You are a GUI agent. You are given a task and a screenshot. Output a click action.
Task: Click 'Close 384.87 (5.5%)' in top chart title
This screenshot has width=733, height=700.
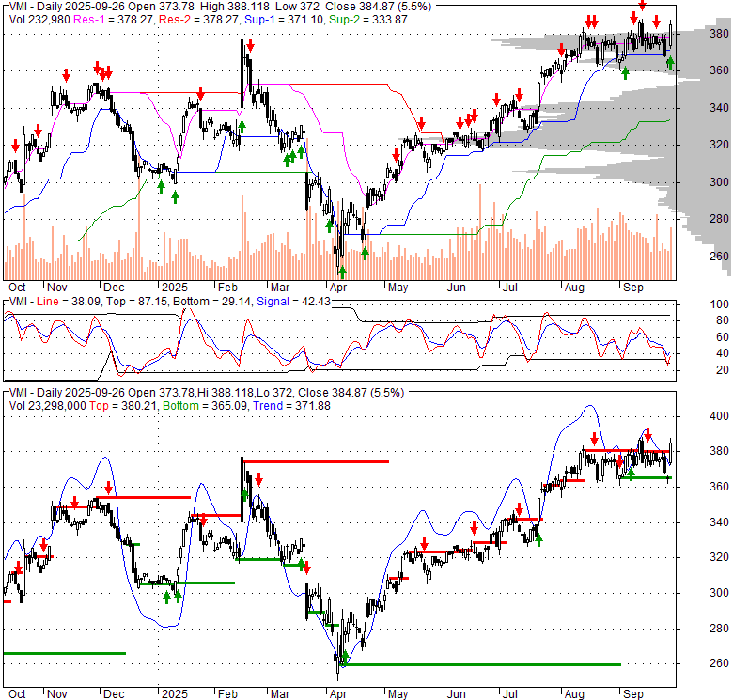[378, 7]
